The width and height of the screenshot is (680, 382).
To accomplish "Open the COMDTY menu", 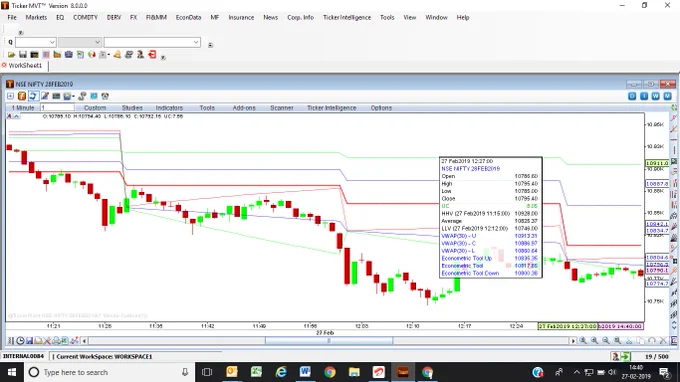I will click(85, 17).
